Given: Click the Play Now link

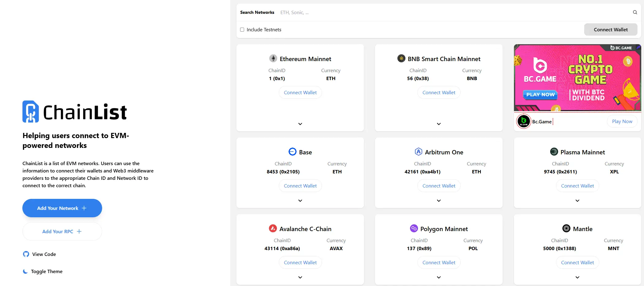Looking at the screenshot, I should tap(622, 121).
